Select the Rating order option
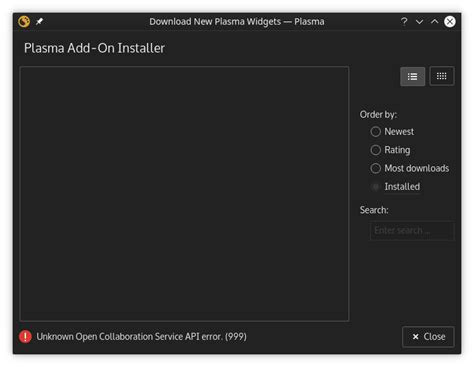 click(390, 150)
